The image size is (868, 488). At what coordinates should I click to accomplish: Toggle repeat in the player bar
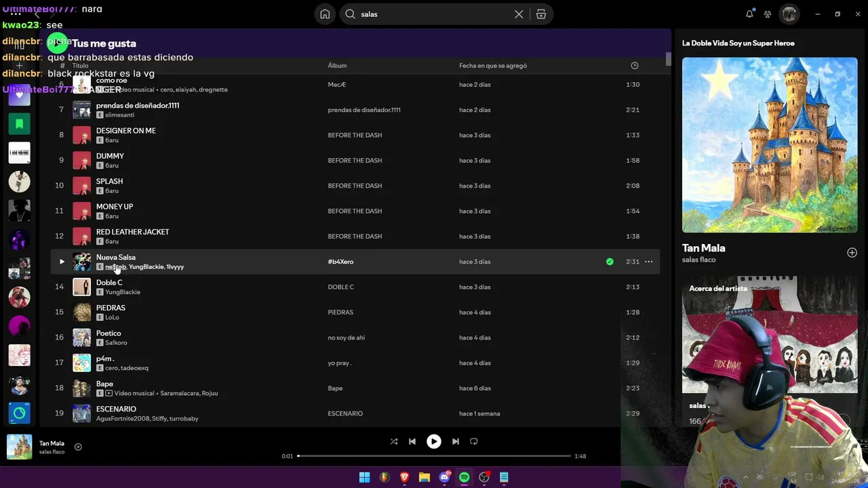tap(474, 441)
